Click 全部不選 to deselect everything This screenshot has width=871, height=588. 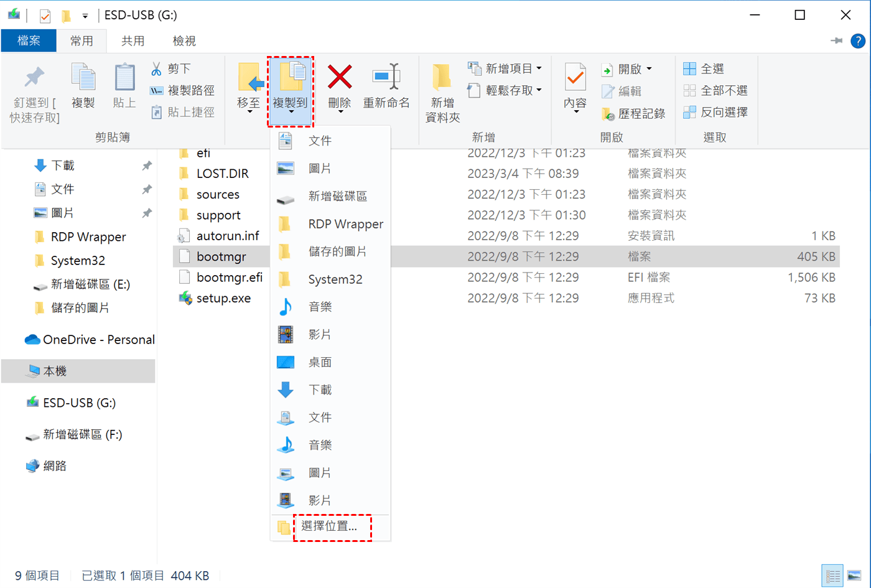[715, 91]
